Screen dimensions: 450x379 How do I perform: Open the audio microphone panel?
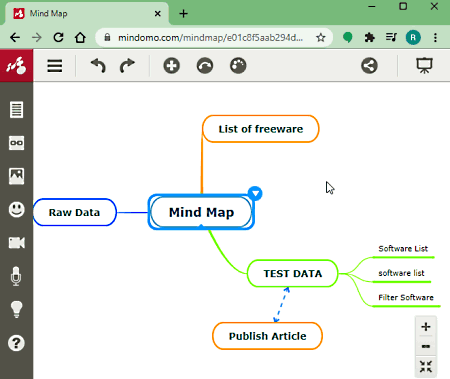coord(16,276)
